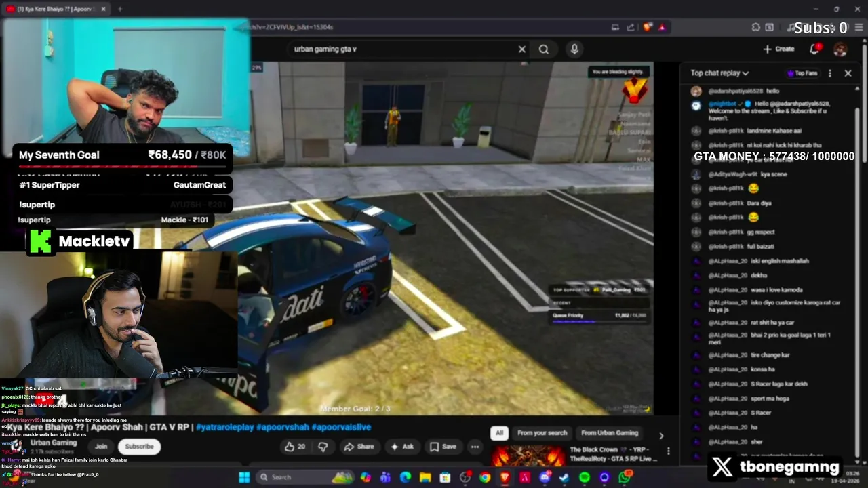868x488 pixels.
Task: Select From Urban Gaming chip
Action: tap(610, 433)
